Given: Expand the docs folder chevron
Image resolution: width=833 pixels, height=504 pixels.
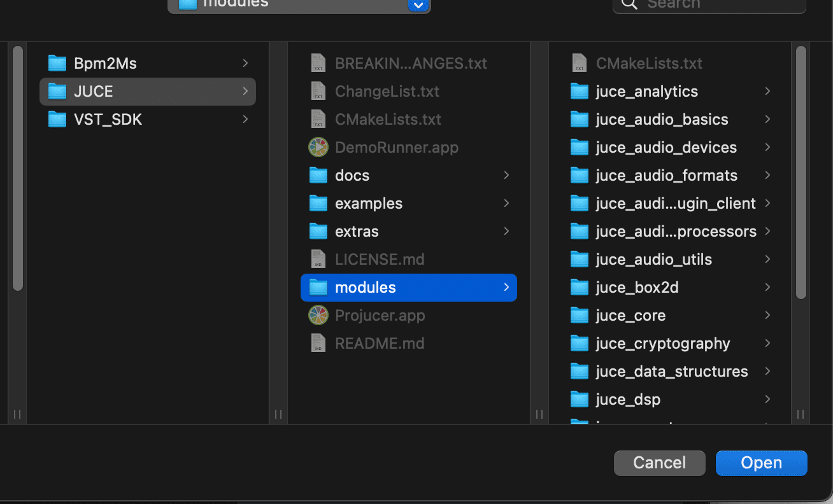Looking at the screenshot, I should point(506,175).
